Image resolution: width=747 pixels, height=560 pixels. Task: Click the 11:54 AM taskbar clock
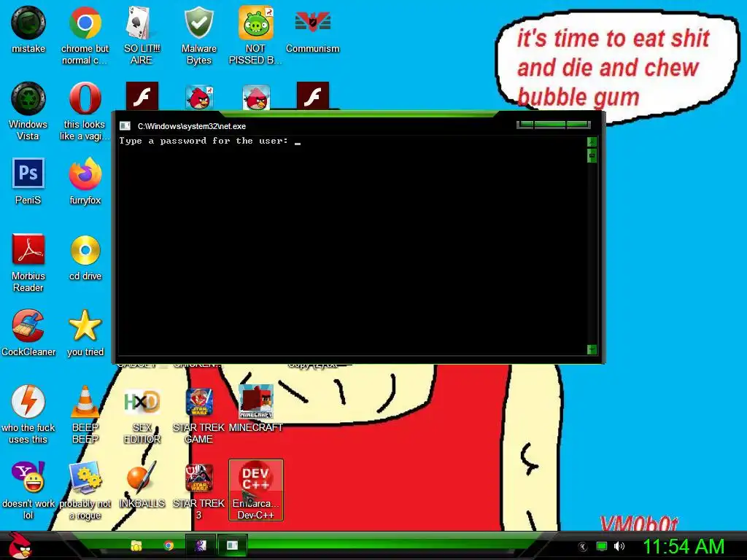(684, 546)
